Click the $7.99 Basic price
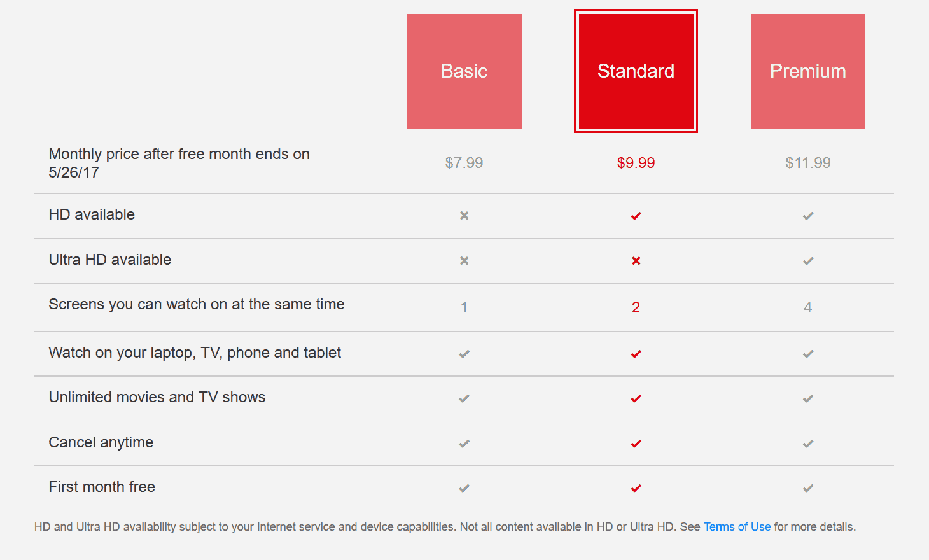Screen dimensions: 929x560 click(x=464, y=163)
